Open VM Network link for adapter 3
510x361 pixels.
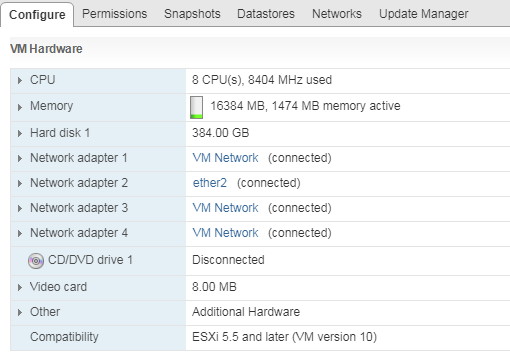(x=225, y=208)
